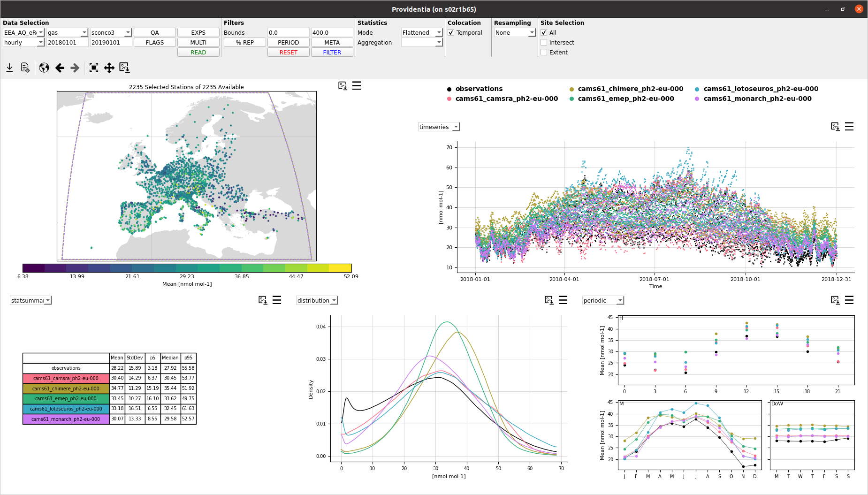
Task: Select the pan move-arrows tool
Action: pyautogui.click(x=109, y=68)
